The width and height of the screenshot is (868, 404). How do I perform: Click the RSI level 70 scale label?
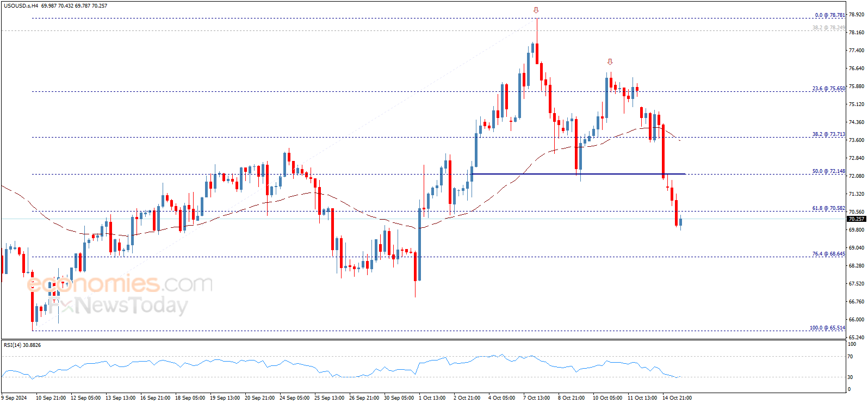(850, 357)
